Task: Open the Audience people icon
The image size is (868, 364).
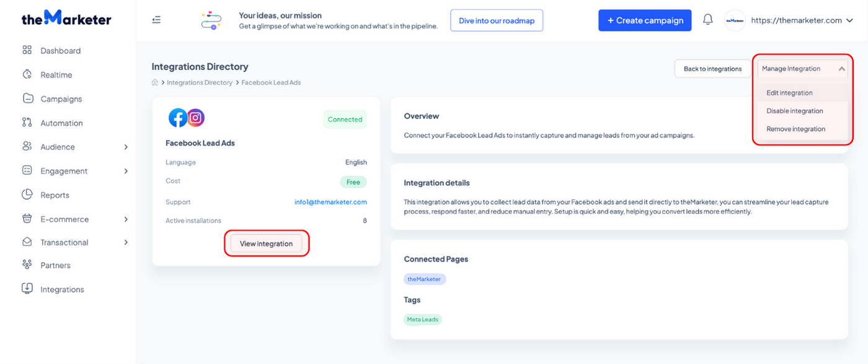Action: [x=27, y=146]
